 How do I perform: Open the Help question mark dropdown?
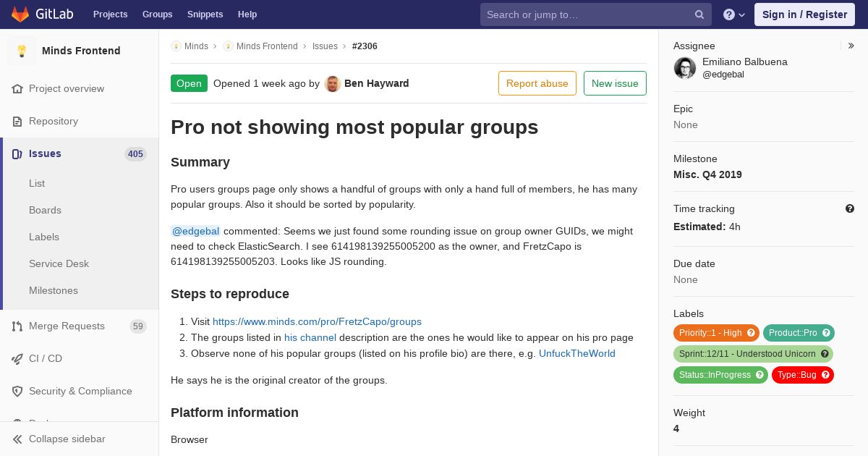coord(734,14)
